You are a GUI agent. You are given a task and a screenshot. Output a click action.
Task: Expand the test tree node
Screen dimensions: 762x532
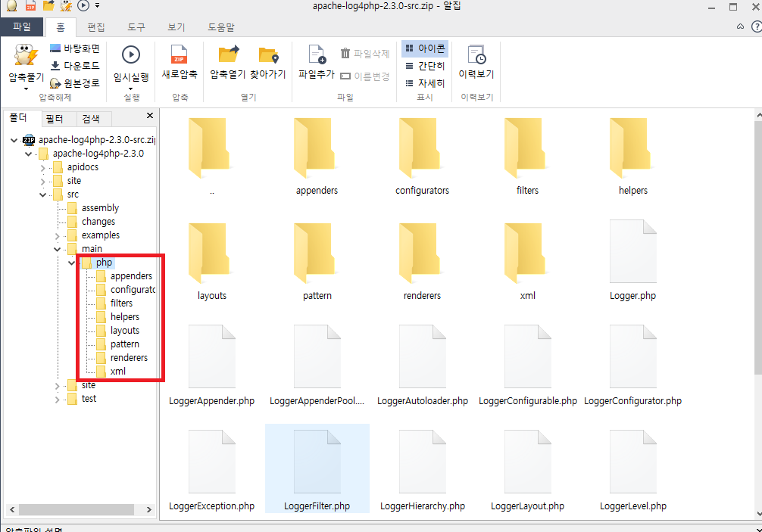(57, 400)
